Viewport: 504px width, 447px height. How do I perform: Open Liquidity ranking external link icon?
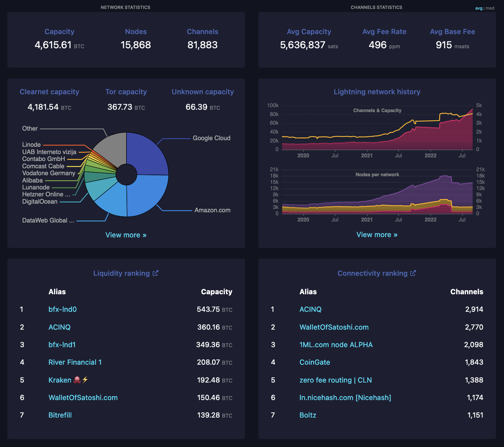(x=156, y=273)
